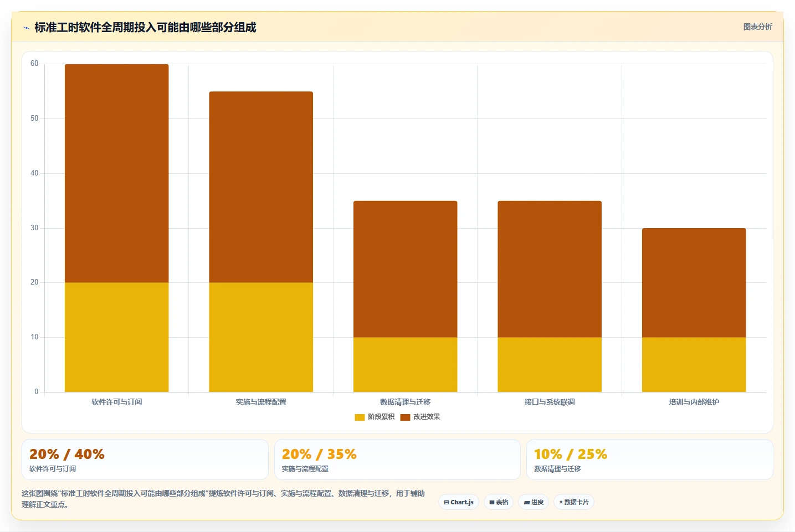Click the 20% / 40% stat card value
Image resolution: width=795 pixels, height=532 pixels.
pos(67,454)
